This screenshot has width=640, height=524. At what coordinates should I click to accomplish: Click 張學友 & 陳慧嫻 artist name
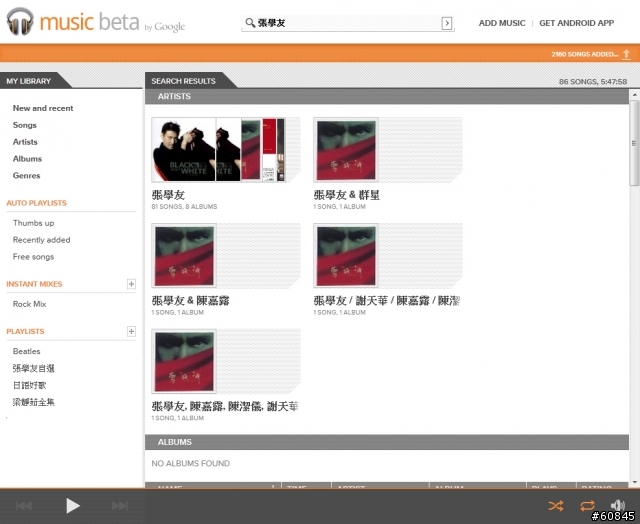pos(190,301)
